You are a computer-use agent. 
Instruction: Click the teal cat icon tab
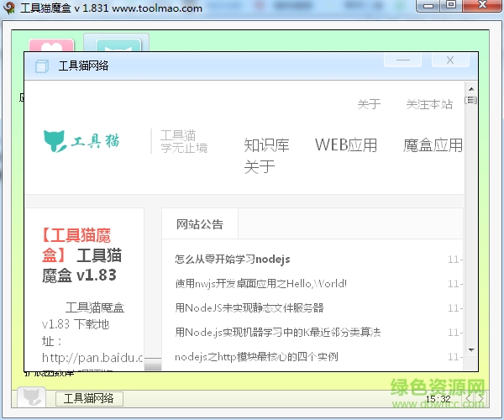(x=118, y=45)
